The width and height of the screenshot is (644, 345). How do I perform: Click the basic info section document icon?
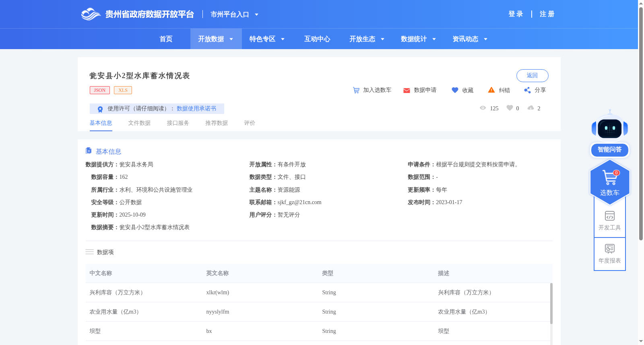coord(89,151)
